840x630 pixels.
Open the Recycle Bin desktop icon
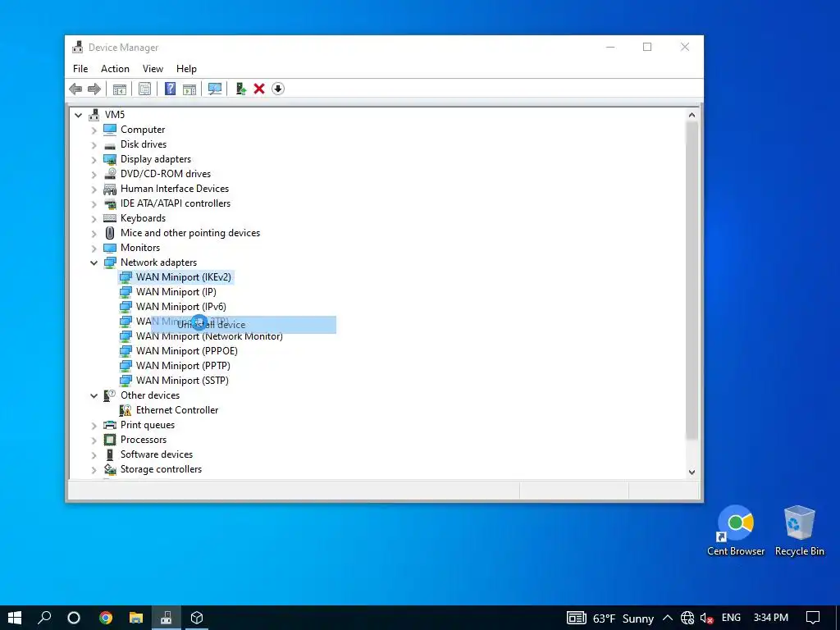799,531
